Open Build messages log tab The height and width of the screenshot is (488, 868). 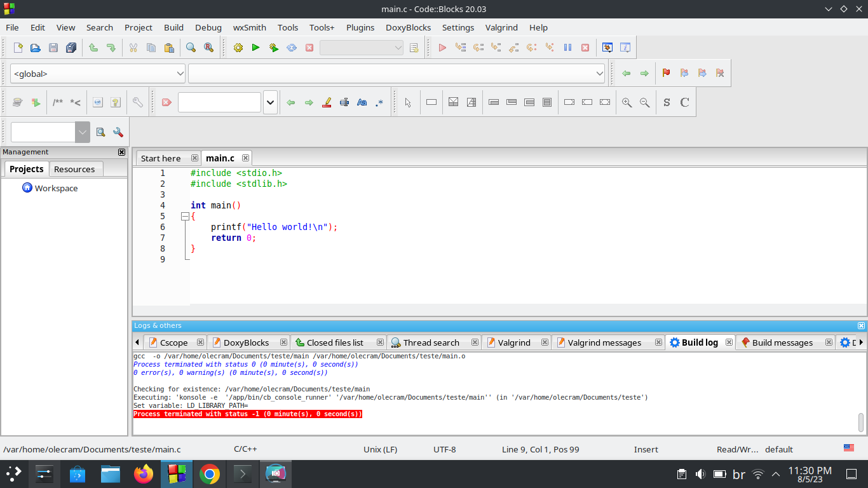pos(782,342)
